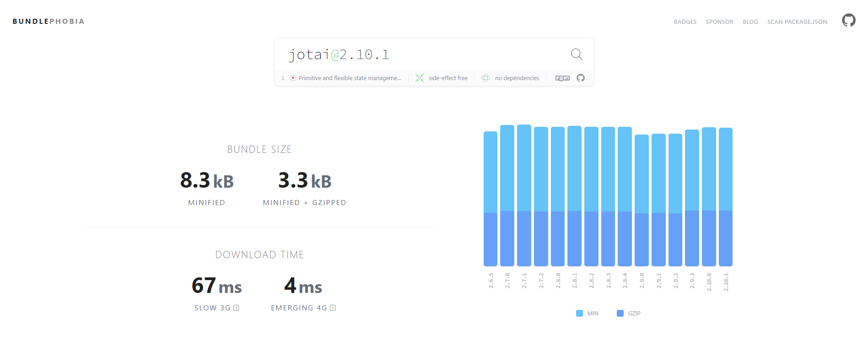Viewport: 868px width, 341px height.
Task: Click the 67 ms download time
Action: [x=216, y=286]
